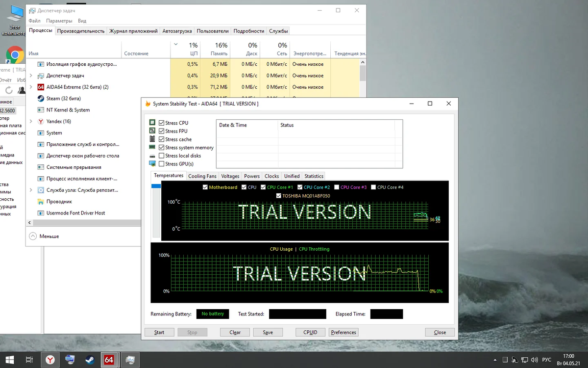Click the blue monitor icon on the taskbar
Screen dimensions: 588x368
pyautogui.click(x=70, y=360)
